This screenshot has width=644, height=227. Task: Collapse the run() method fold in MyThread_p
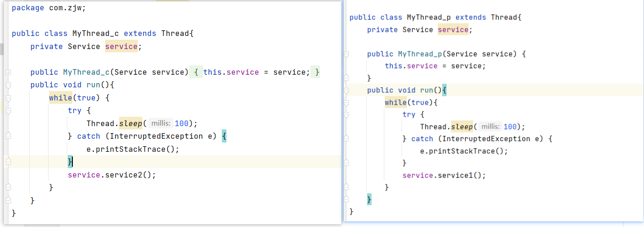tap(347, 91)
